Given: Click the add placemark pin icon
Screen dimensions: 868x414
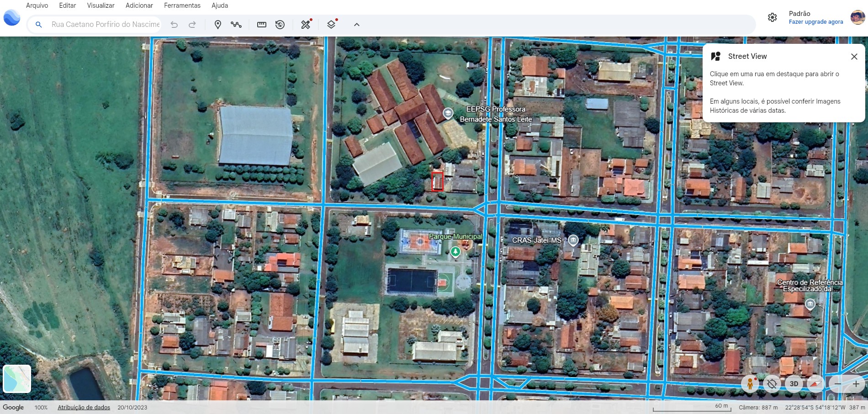Looking at the screenshot, I should [x=218, y=25].
